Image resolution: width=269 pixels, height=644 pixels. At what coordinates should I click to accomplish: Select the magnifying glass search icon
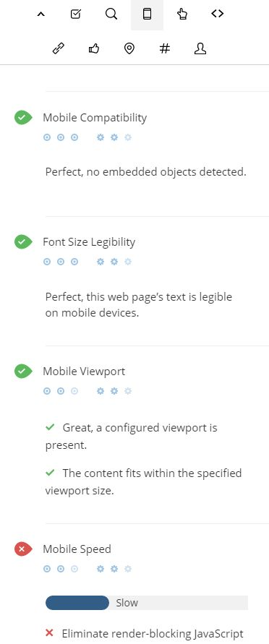click(x=111, y=14)
